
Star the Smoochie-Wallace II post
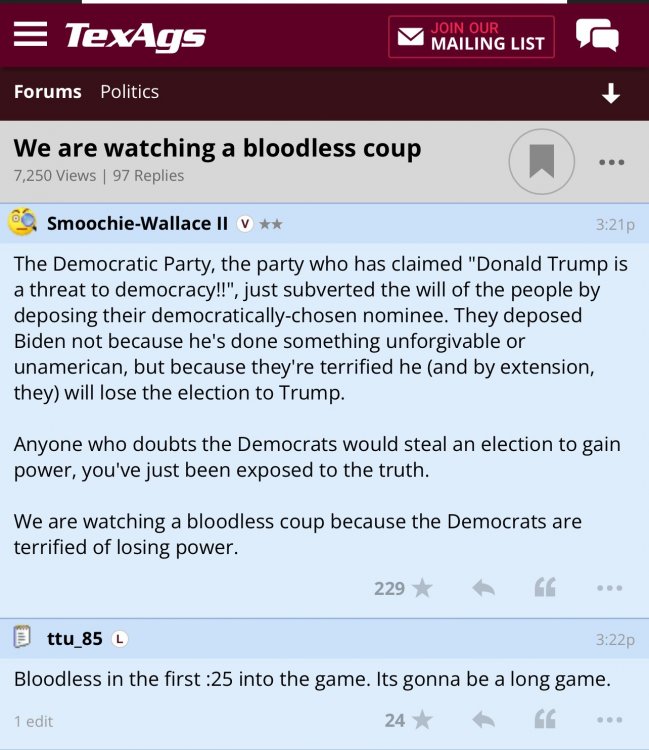coord(422,588)
